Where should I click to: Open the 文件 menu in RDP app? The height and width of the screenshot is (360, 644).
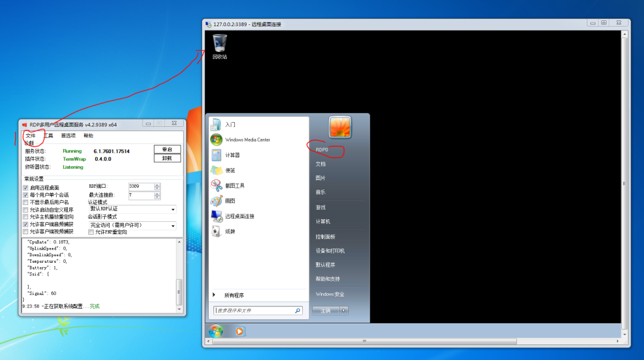click(x=30, y=135)
